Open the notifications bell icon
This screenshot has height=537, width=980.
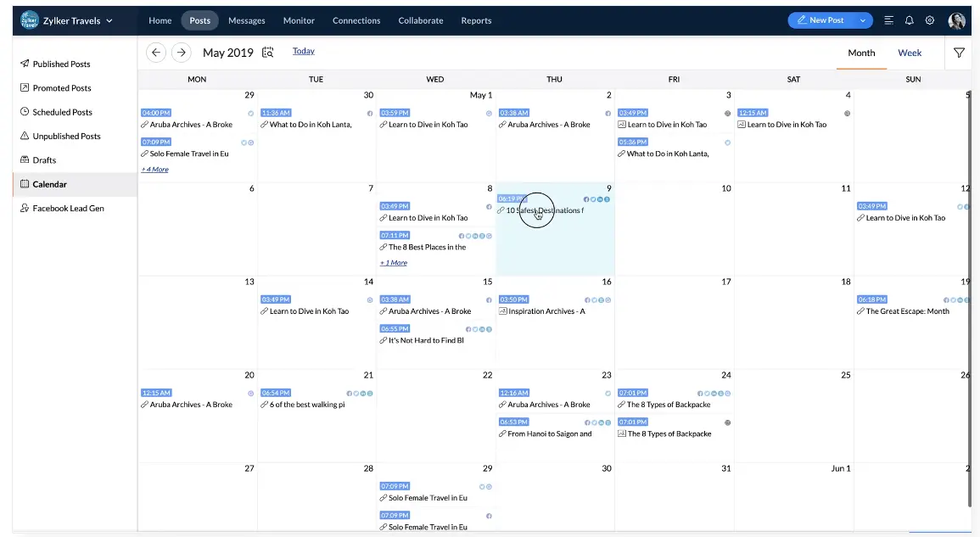[907, 20]
